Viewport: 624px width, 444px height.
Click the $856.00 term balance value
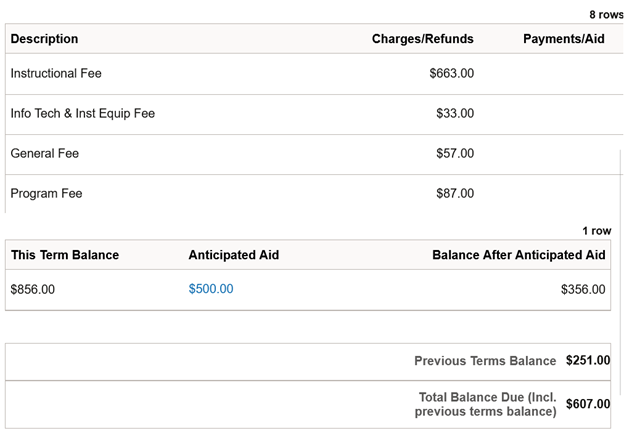[33, 289]
